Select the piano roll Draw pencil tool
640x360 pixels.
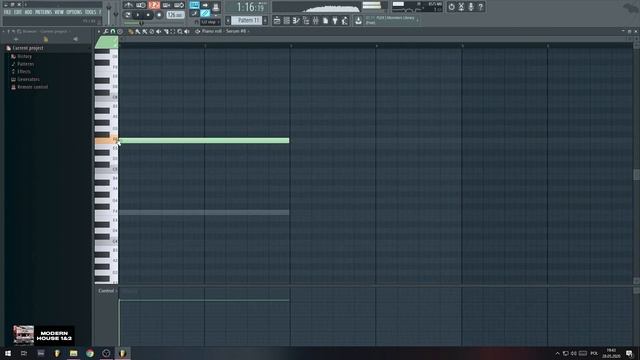click(131, 31)
